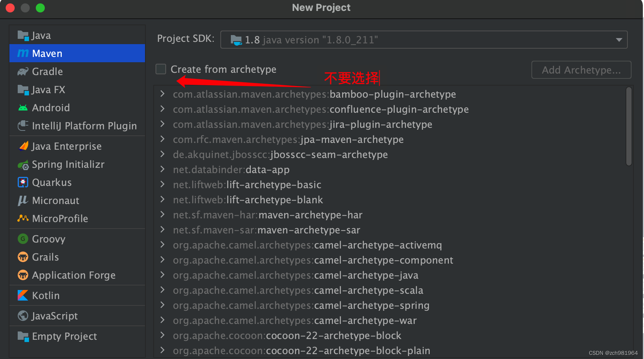
Task: Enable Create from archetype checkbox
Action: [161, 69]
